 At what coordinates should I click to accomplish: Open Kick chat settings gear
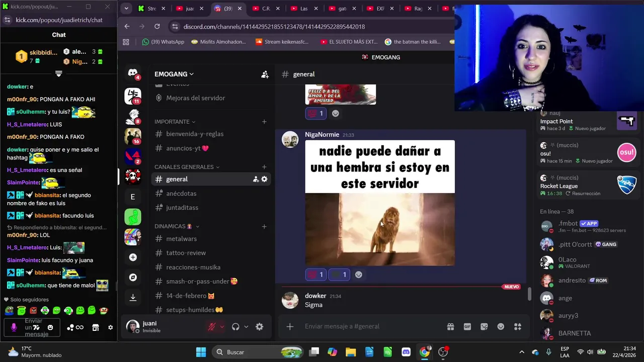110,328
